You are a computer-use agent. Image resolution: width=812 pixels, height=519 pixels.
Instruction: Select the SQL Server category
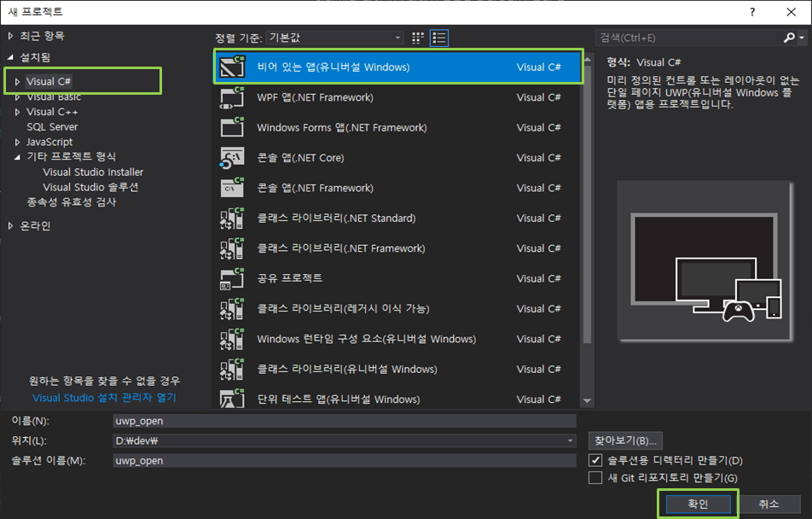[52, 126]
